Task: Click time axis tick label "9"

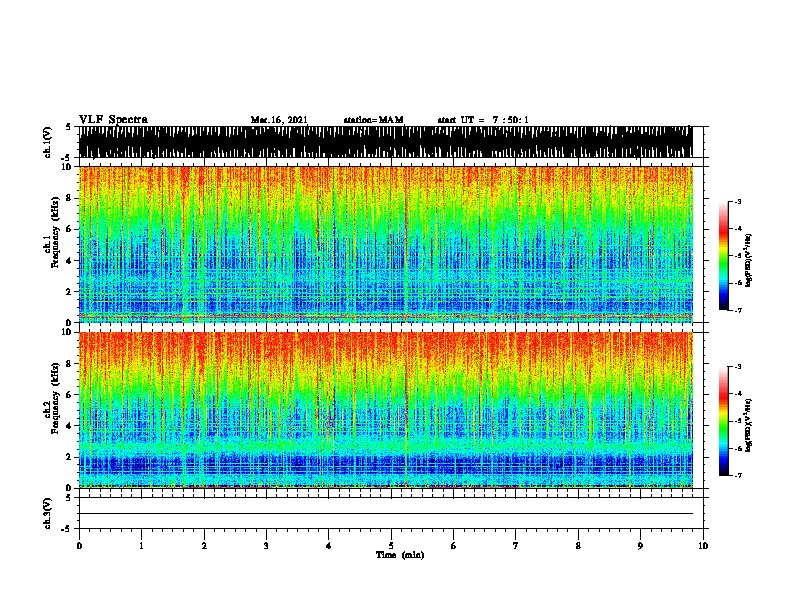Action: tap(640, 546)
